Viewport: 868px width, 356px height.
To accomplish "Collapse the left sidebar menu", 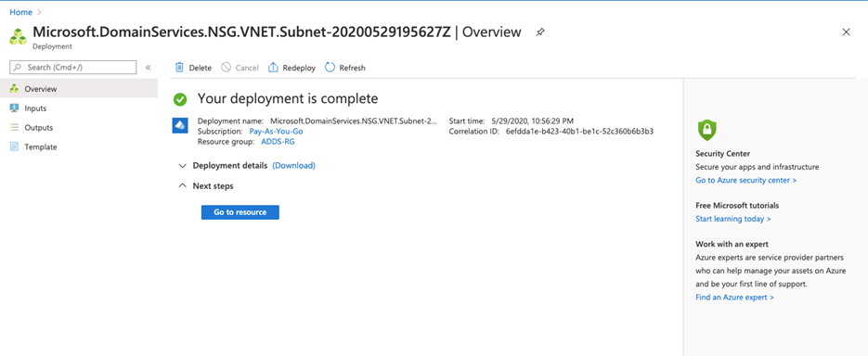I will (148, 68).
